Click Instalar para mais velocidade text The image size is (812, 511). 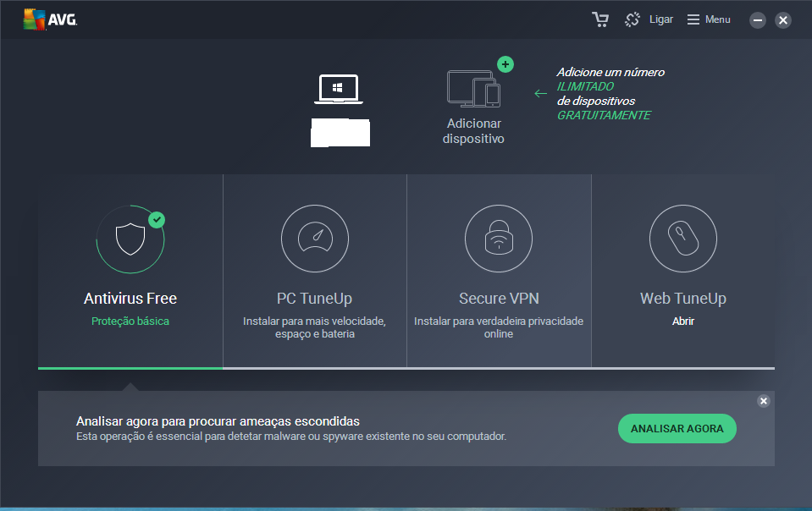tap(314, 327)
